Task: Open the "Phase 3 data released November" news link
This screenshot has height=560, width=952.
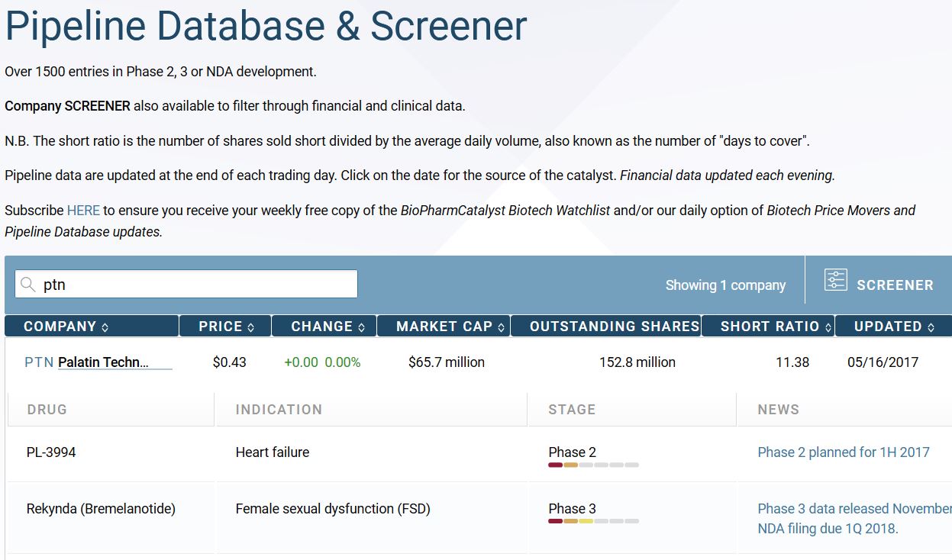Action: (854, 509)
